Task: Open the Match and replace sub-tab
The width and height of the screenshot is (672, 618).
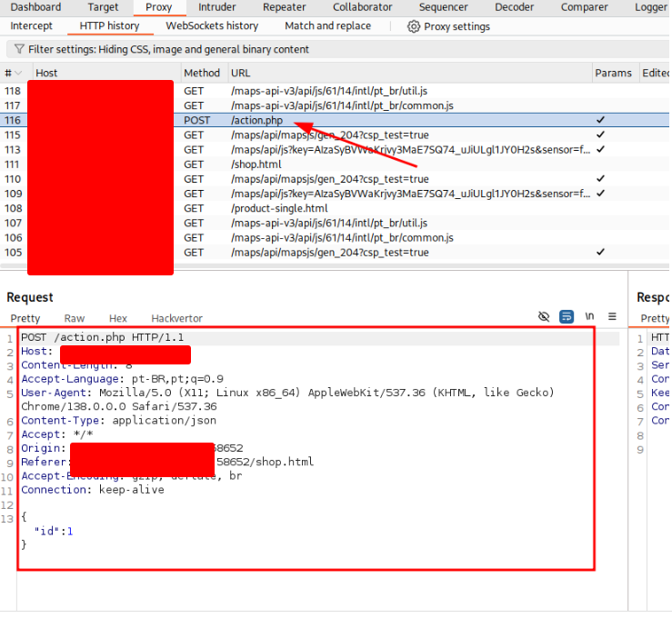Action: 327,26
